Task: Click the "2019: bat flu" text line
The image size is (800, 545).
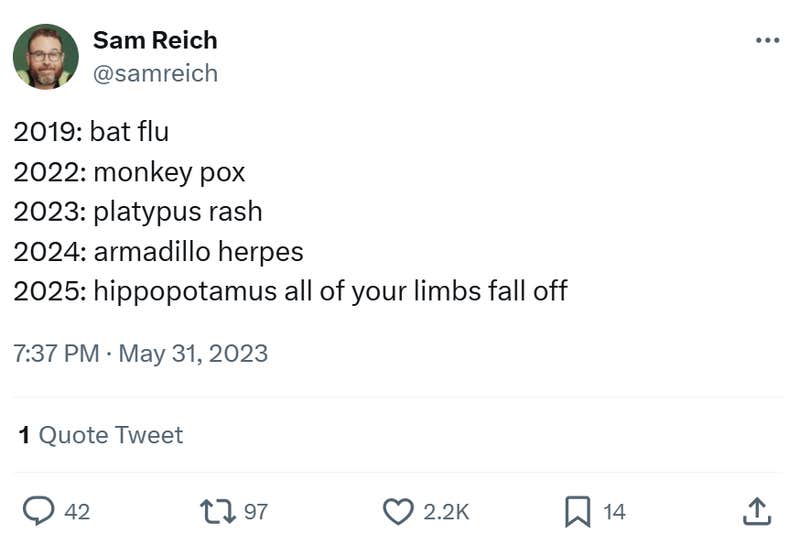Action: [x=91, y=131]
